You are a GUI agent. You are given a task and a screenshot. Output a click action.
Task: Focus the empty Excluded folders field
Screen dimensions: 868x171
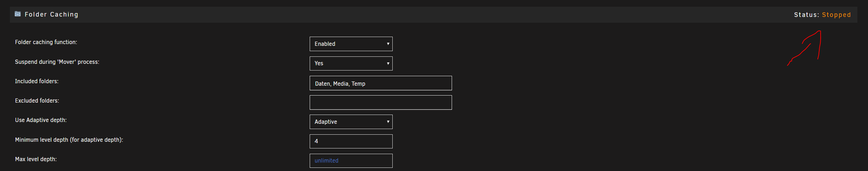(381, 103)
